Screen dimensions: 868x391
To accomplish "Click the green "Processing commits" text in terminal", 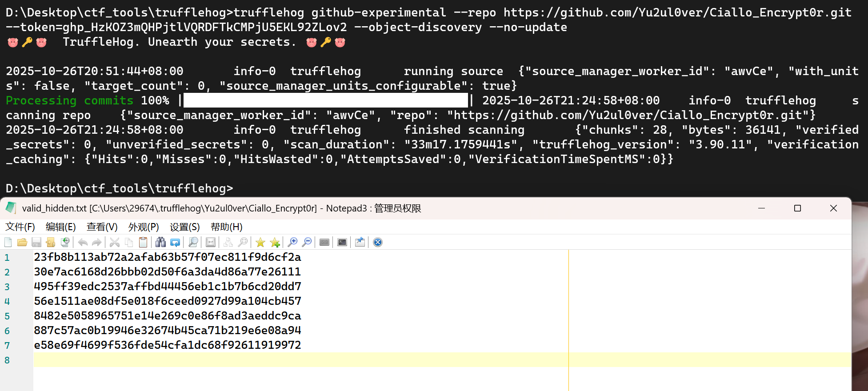I will point(70,101).
